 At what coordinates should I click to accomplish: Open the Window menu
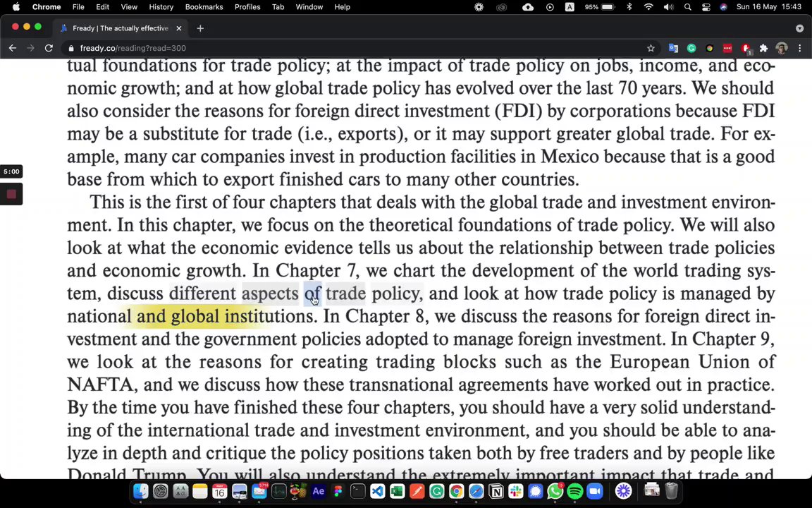pos(309,7)
